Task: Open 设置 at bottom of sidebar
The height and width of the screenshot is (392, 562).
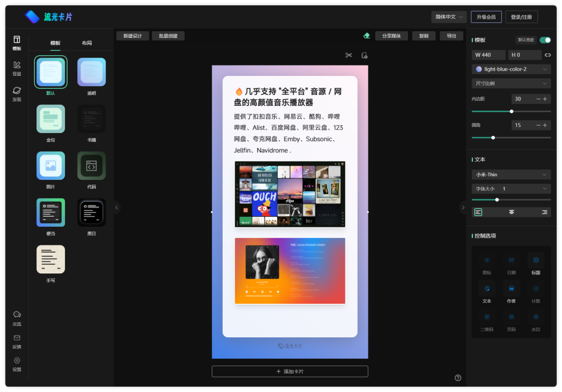Action: [x=17, y=363]
